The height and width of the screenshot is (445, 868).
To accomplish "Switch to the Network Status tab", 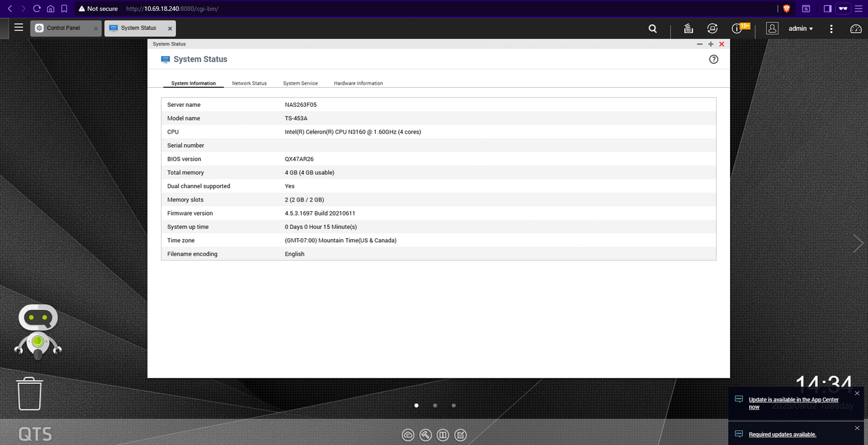I will pyautogui.click(x=249, y=83).
